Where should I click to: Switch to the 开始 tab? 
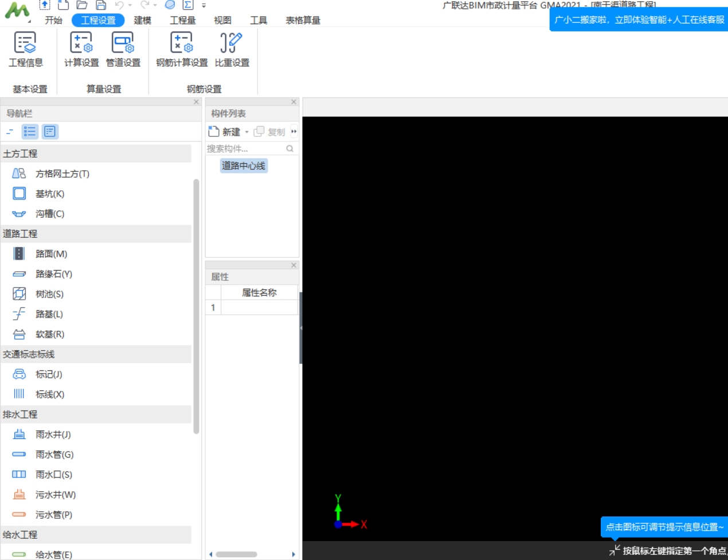(54, 20)
